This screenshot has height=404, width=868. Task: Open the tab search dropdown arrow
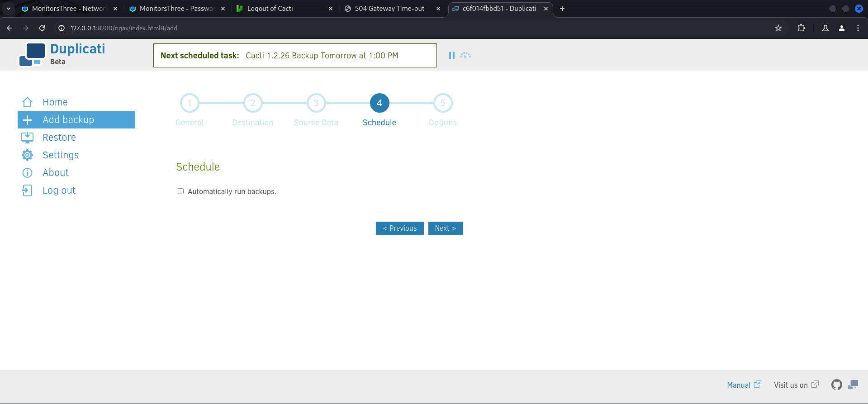pyautogui.click(x=9, y=9)
